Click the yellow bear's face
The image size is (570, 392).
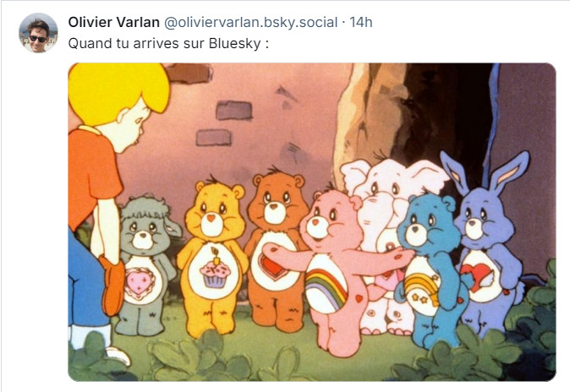(x=214, y=219)
